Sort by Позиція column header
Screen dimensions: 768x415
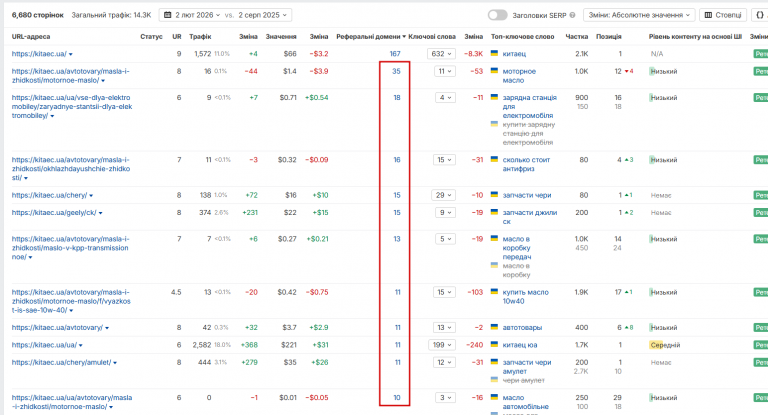pos(608,37)
